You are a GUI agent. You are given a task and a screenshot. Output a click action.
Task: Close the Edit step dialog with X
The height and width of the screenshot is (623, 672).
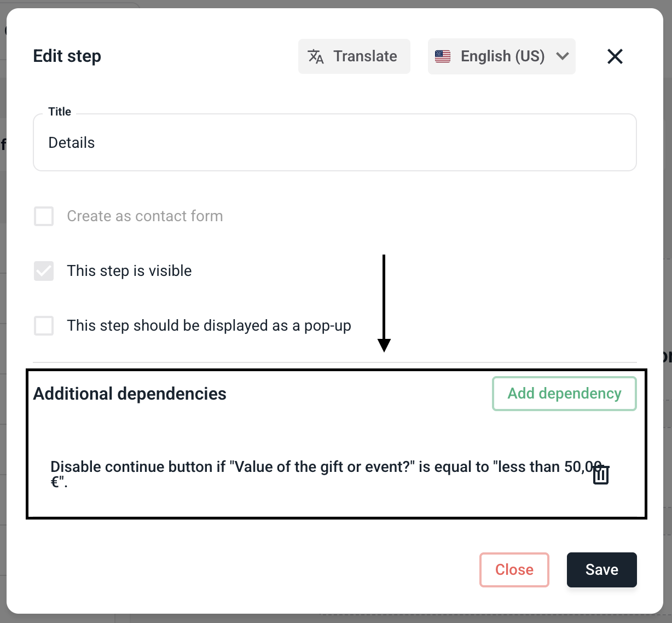(615, 56)
